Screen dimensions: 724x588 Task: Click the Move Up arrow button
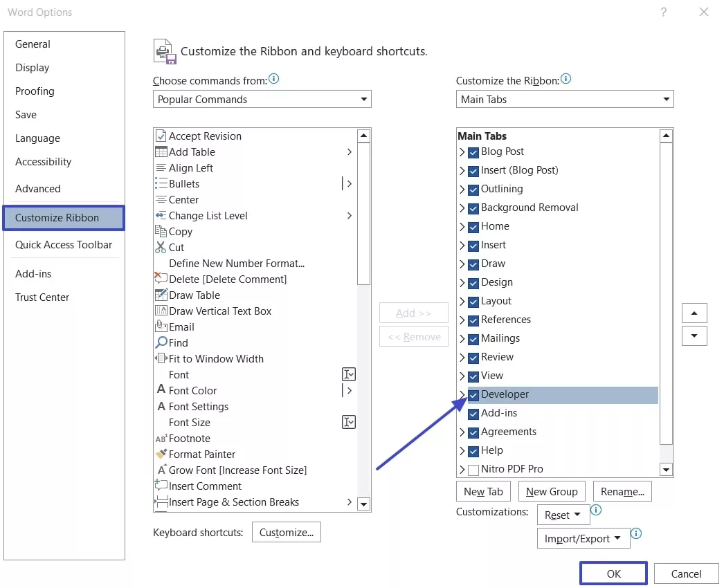[x=694, y=313]
